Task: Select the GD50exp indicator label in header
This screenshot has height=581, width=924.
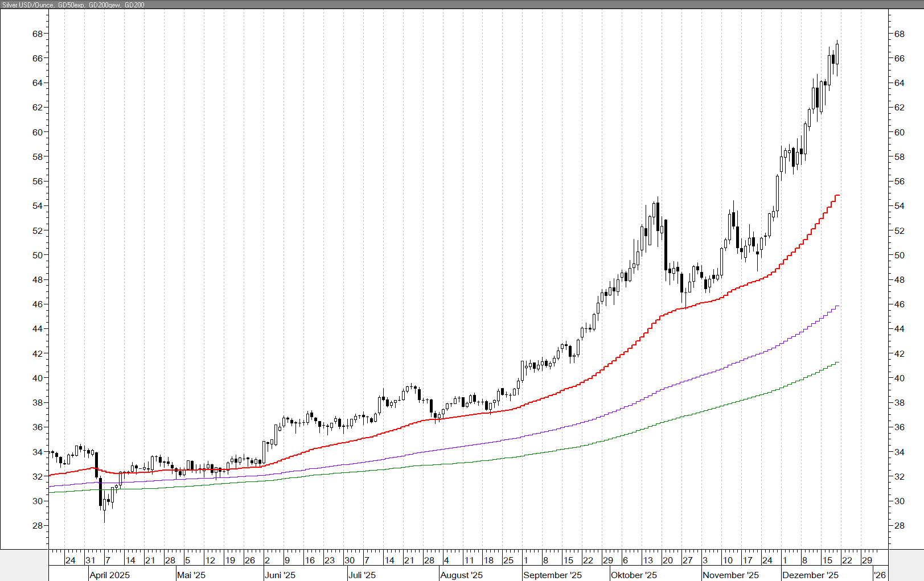Action: pos(71,5)
